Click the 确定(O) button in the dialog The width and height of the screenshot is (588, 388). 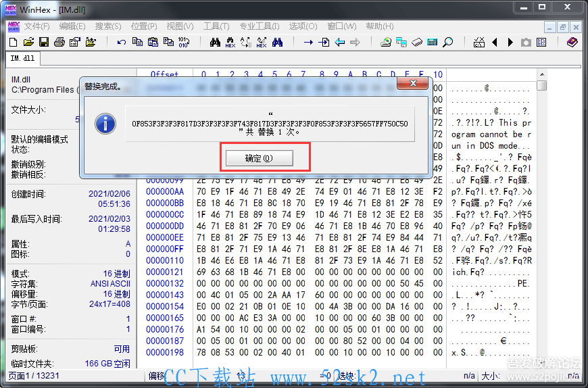(x=259, y=158)
